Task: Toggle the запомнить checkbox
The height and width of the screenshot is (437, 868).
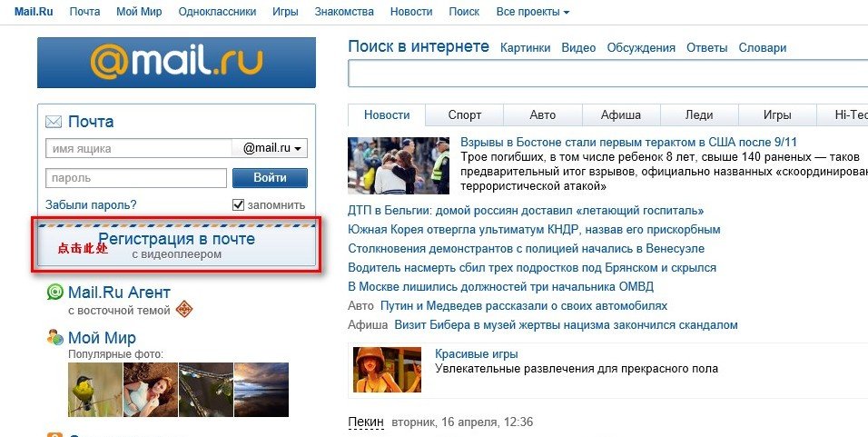Action: (x=239, y=205)
